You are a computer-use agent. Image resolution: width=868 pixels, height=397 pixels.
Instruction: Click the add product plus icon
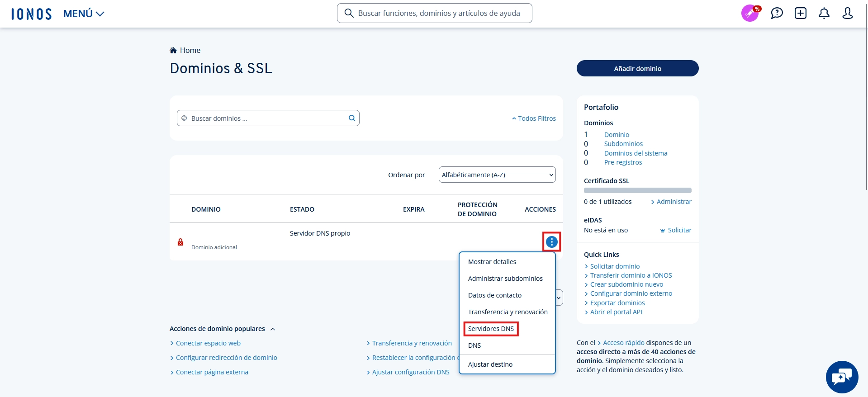(x=800, y=13)
